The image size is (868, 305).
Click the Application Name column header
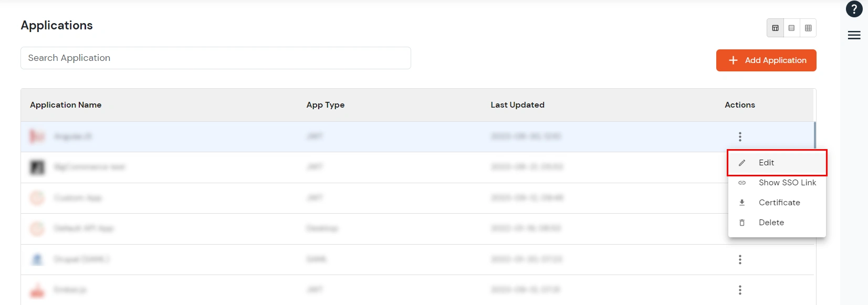[66, 105]
